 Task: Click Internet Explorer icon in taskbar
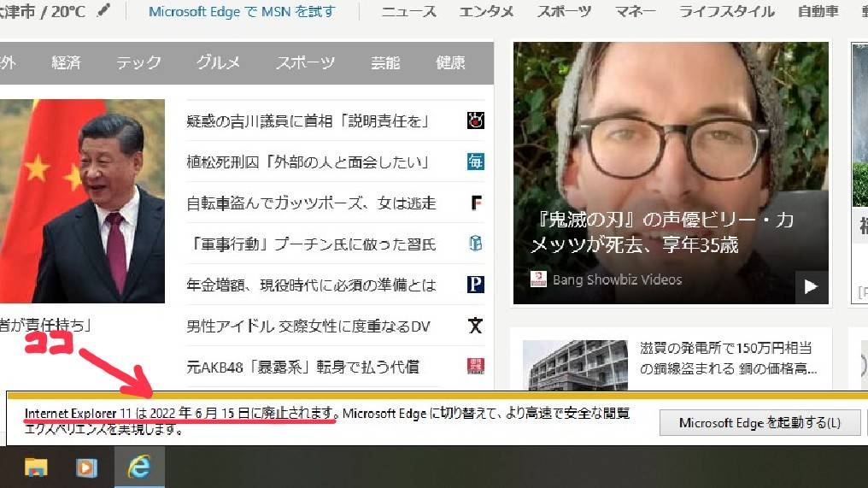click(139, 467)
